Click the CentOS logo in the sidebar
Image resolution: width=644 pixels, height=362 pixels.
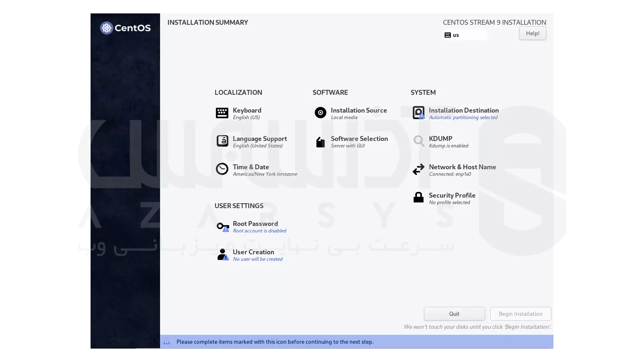125,28
